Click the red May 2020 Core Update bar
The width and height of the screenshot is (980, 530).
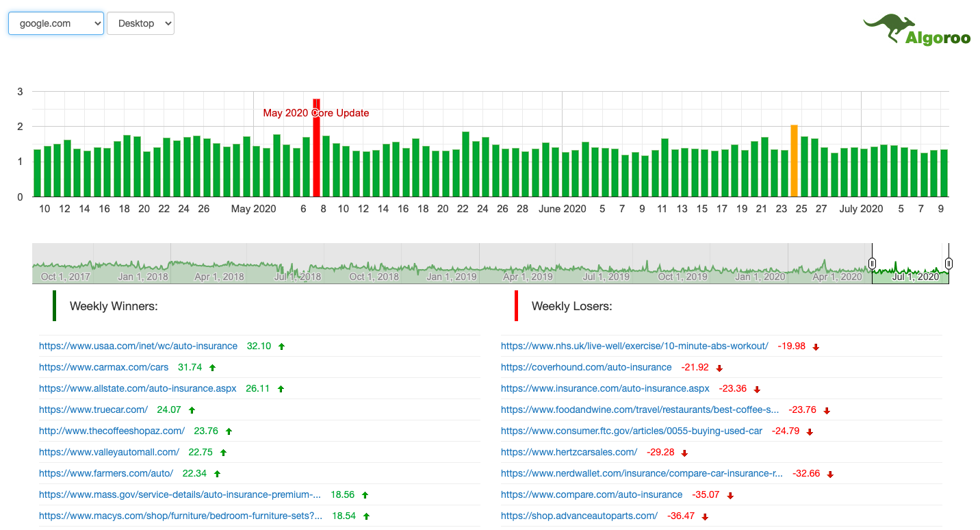coord(316,147)
